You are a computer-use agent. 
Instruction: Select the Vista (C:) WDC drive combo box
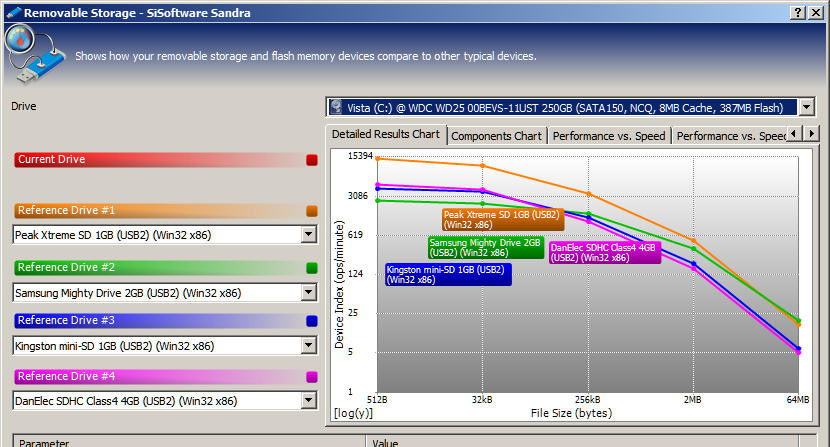click(570, 108)
